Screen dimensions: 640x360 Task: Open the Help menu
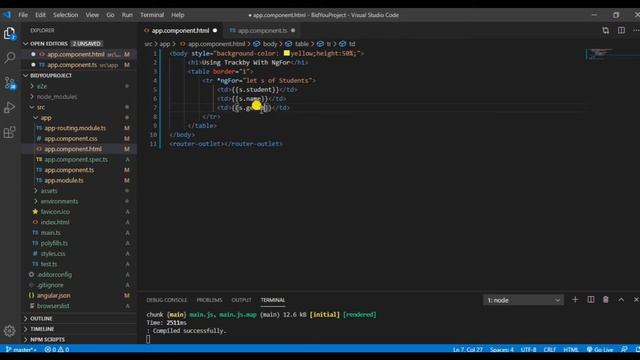(178, 15)
